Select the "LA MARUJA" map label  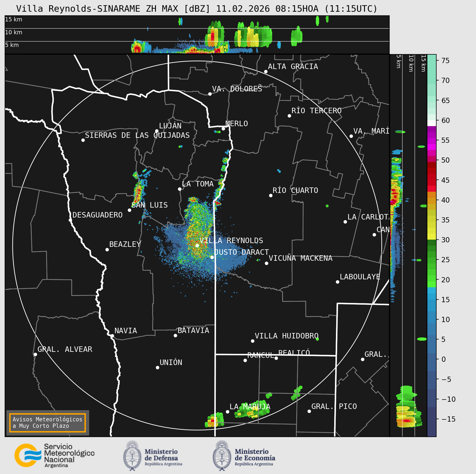tap(250, 407)
